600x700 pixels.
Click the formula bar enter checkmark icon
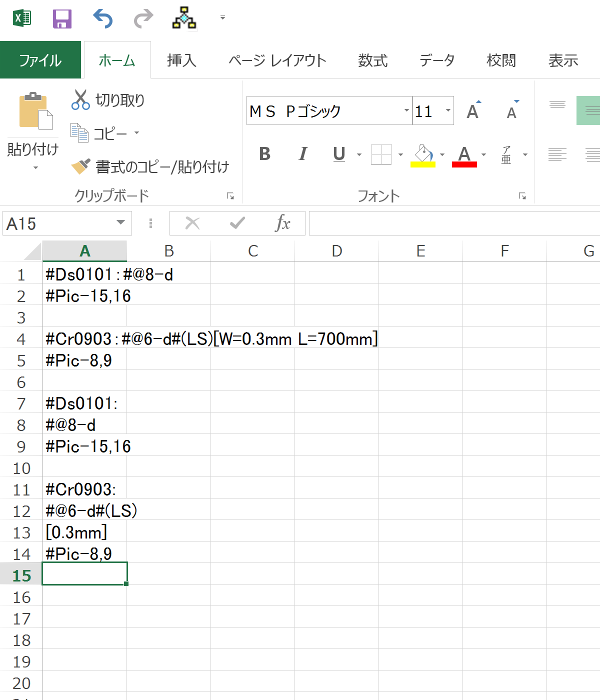pyautogui.click(x=237, y=223)
